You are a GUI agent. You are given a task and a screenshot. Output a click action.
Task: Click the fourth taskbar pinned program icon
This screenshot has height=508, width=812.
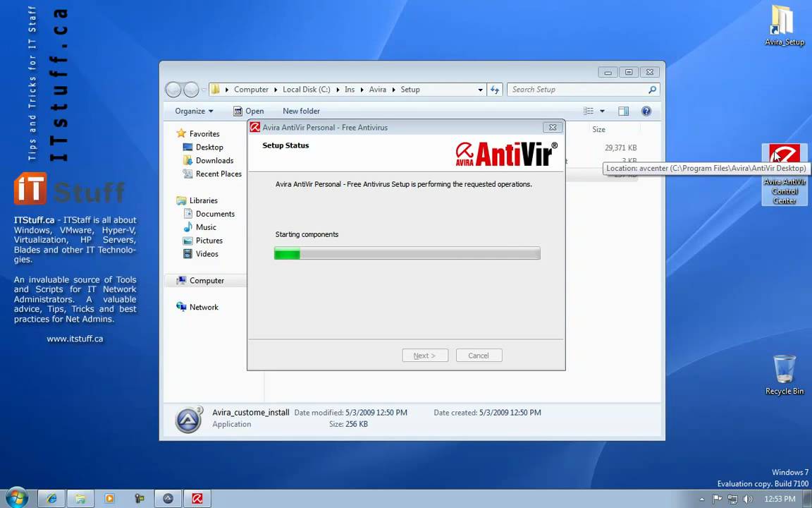click(x=139, y=499)
